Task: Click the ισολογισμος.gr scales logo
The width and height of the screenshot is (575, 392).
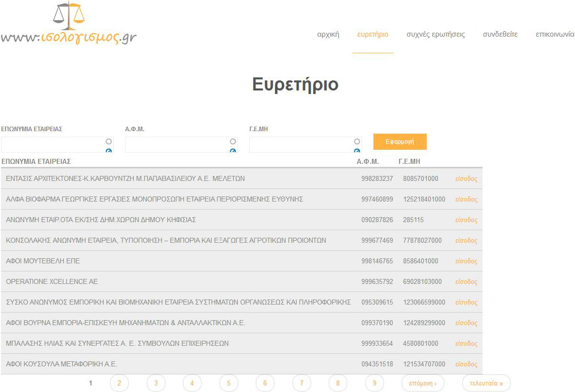Action: click(69, 24)
